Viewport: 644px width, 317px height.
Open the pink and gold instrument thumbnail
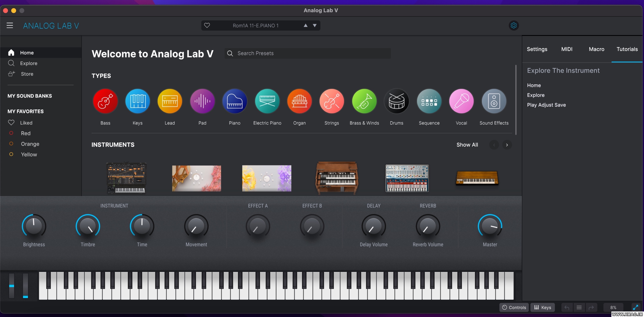point(197,178)
